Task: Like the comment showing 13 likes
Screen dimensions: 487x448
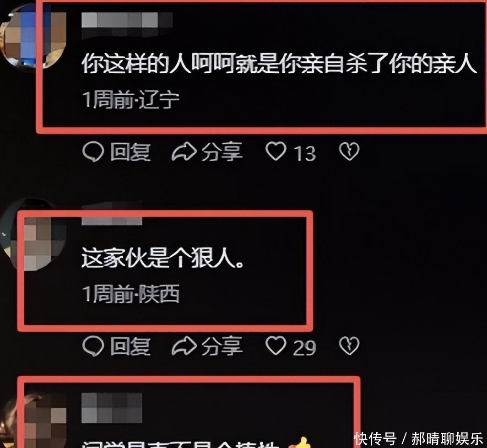Action: coord(276,151)
